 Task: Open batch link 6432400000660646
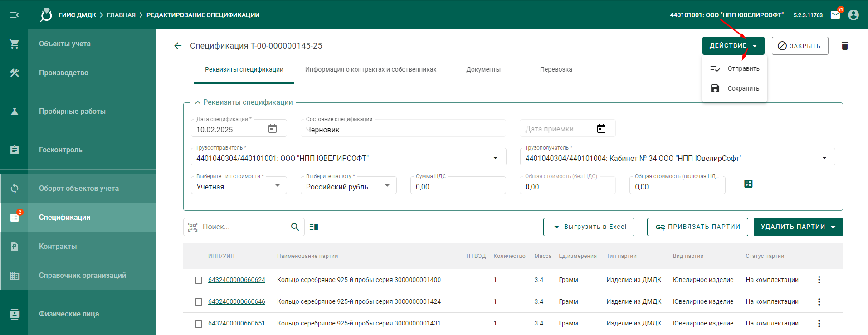(237, 302)
